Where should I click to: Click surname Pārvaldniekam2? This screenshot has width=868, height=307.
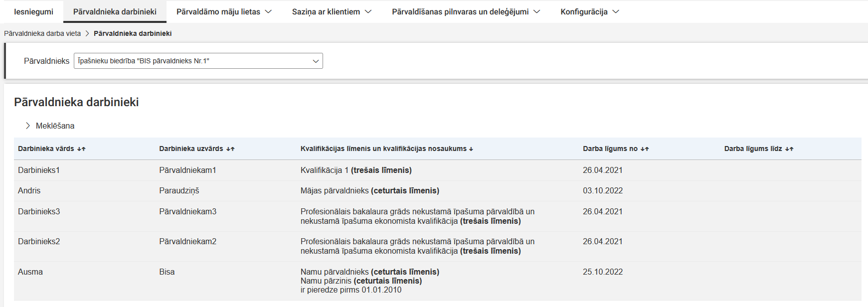click(x=188, y=241)
